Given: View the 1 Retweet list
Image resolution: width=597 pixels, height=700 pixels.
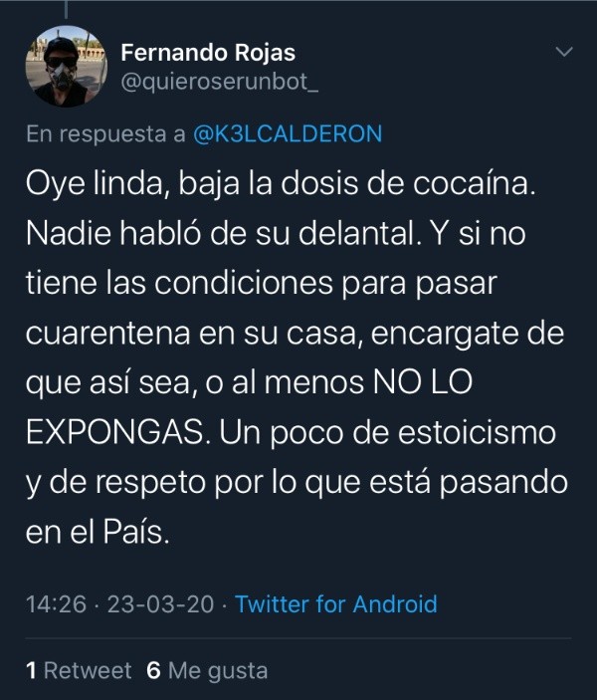Looking at the screenshot, I should pos(79,670).
